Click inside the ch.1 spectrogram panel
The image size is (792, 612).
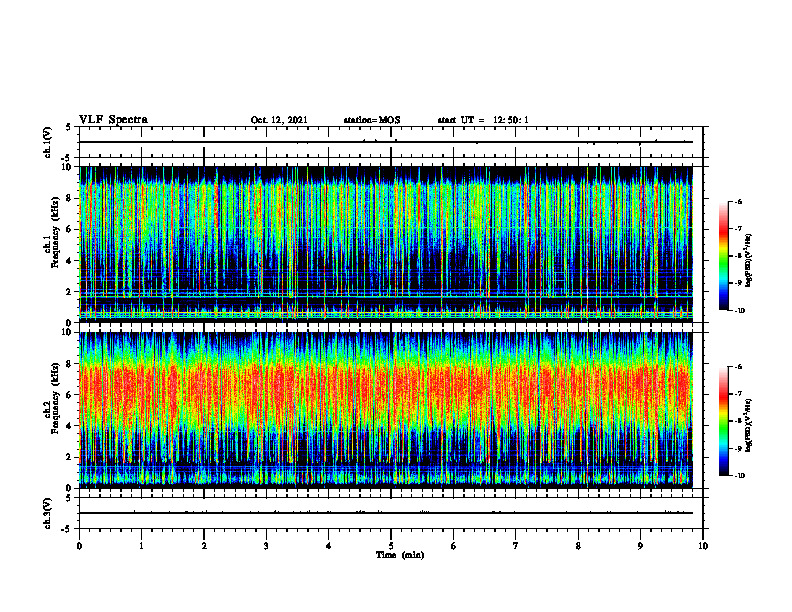click(x=386, y=244)
